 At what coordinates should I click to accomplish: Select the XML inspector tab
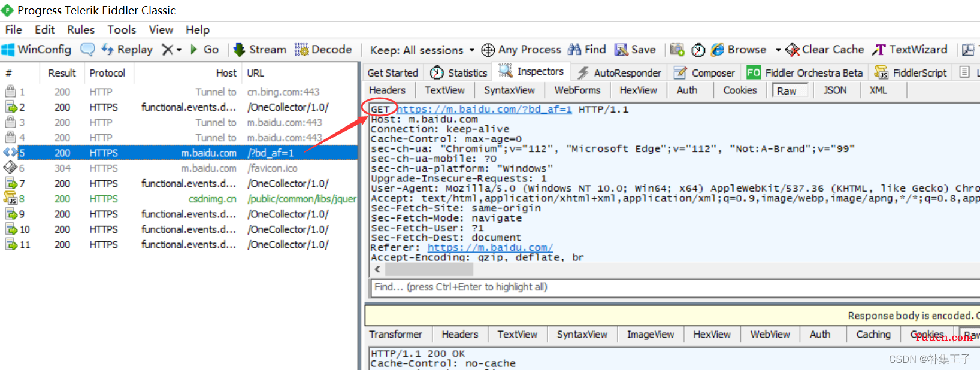coord(878,90)
